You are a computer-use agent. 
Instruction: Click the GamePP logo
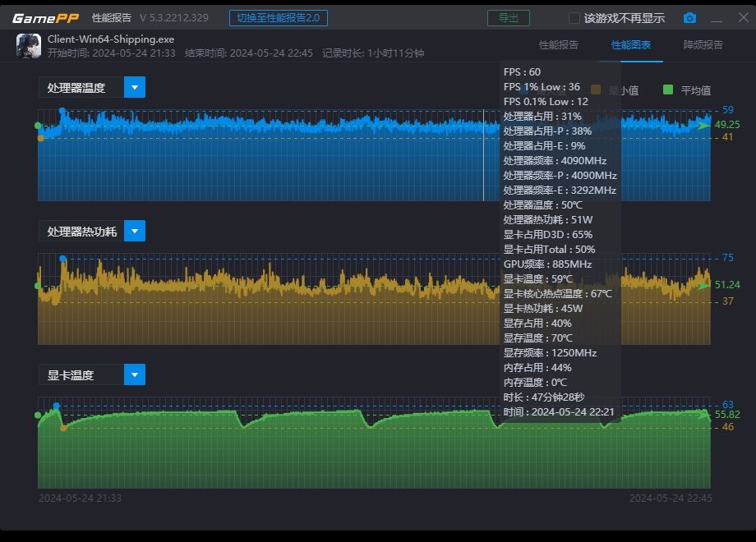(45, 18)
